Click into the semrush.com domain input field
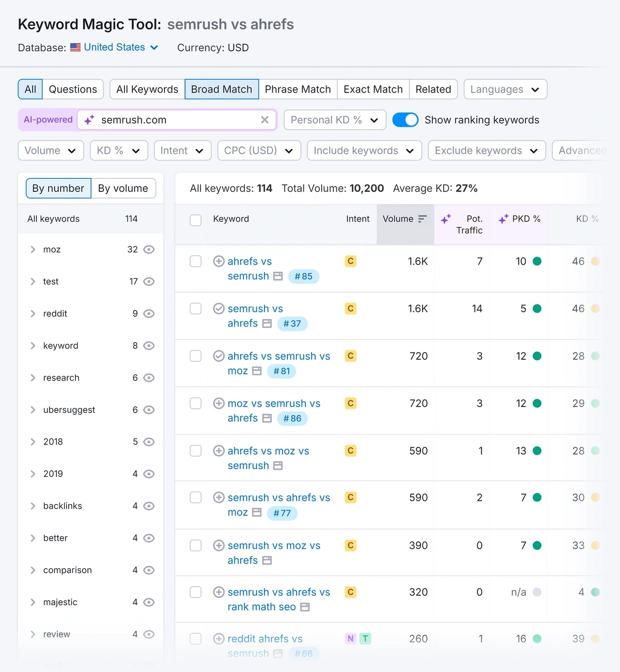Screen dimensions: 620x672 tap(178, 120)
